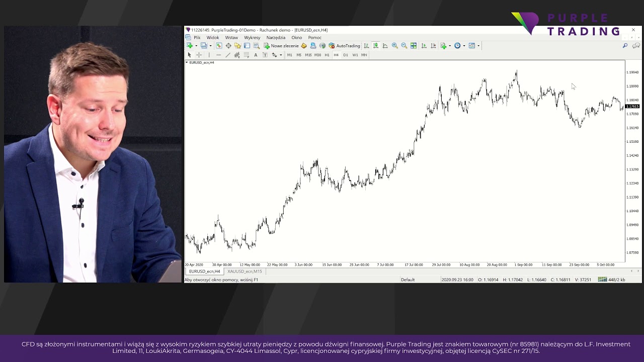Switch to the D1 timeframe
Screen dimensions: 644x362
click(x=346, y=55)
